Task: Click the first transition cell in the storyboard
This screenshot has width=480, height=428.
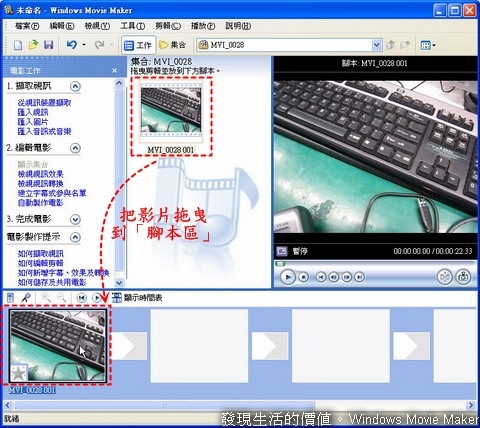Action: 129,346
